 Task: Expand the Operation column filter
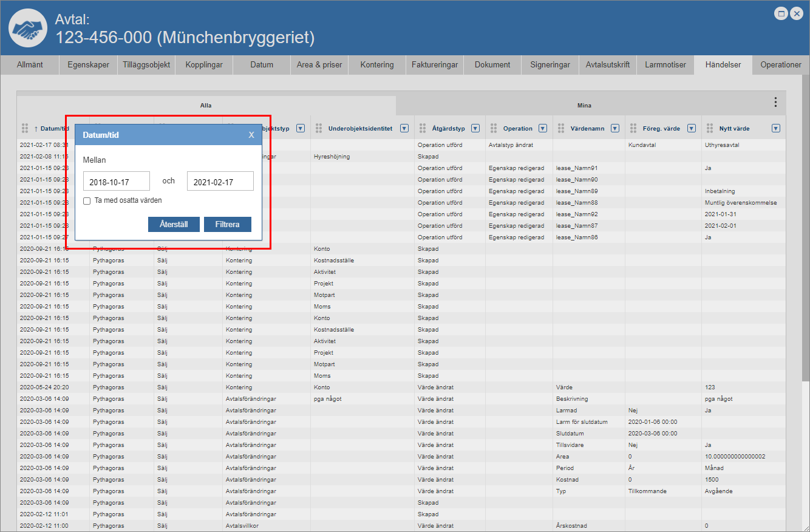tap(543, 128)
